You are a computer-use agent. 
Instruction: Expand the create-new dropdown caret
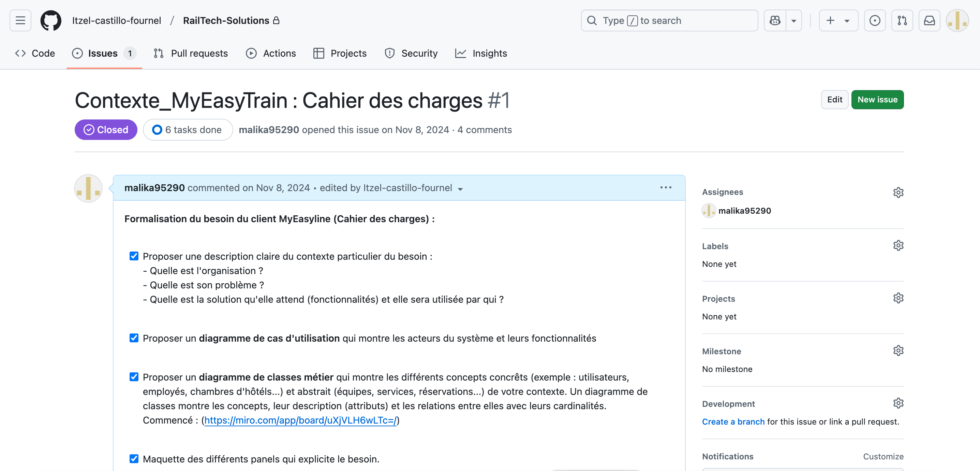pos(847,20)
